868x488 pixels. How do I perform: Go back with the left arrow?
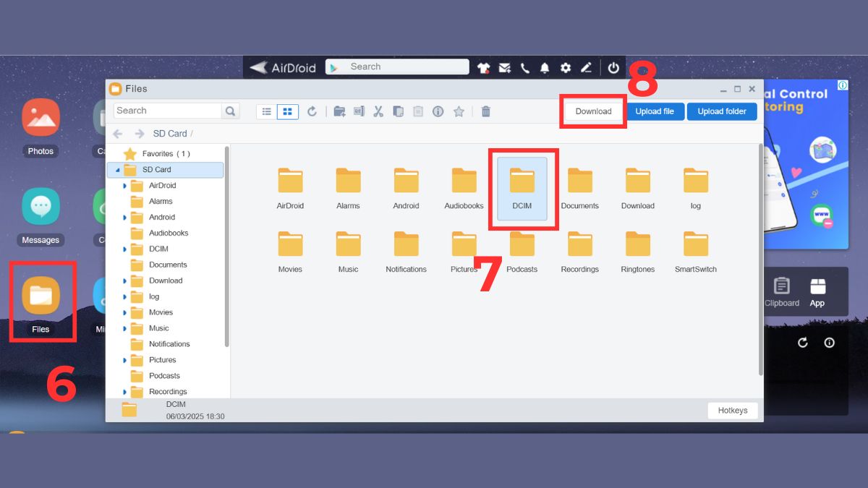[118, 134]
